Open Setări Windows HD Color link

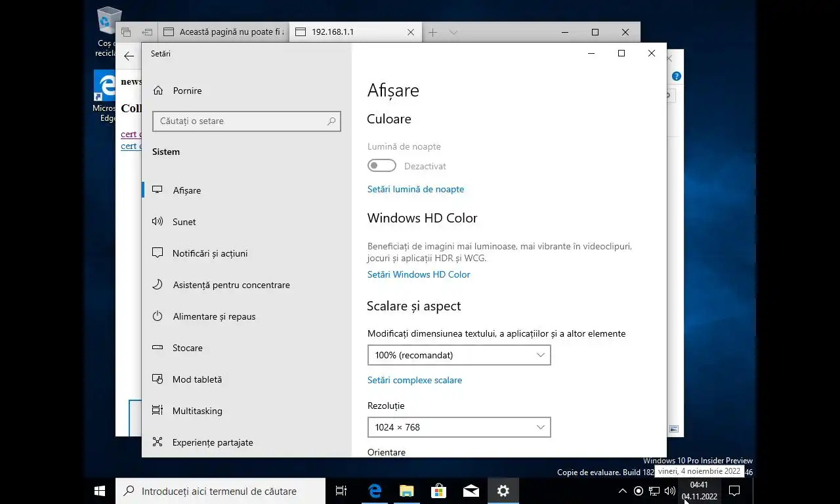click(419, 274)
